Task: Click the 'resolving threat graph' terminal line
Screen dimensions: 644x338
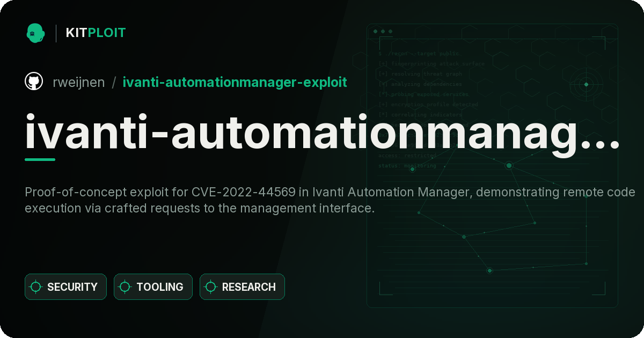Action: (x=420, y=74)
